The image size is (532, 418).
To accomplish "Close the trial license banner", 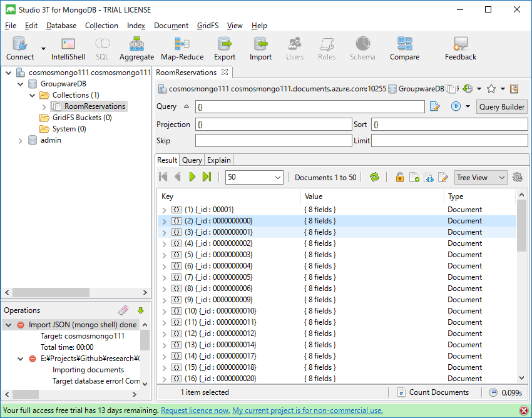I will 524,410.
